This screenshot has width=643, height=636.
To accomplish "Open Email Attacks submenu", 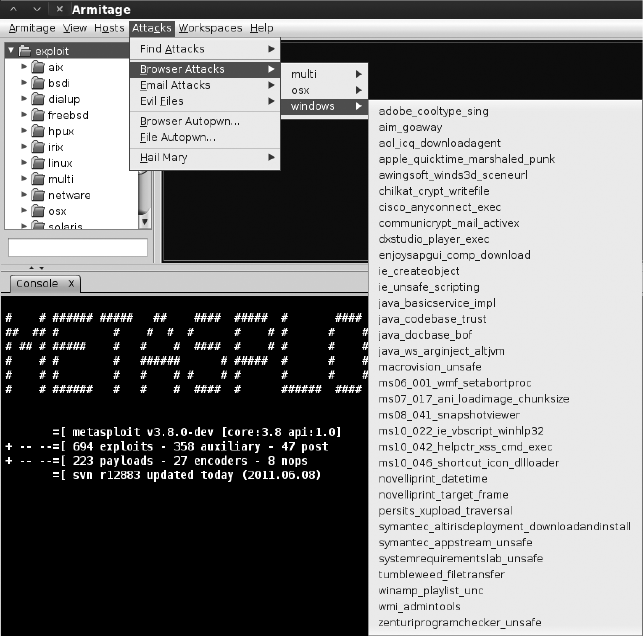I will (x=205, y=85).
